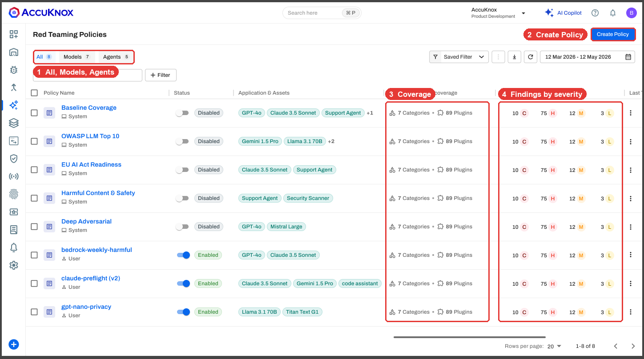
Task: Open the bell alerts icon in sidebar
Action: [x=14, y=247]
